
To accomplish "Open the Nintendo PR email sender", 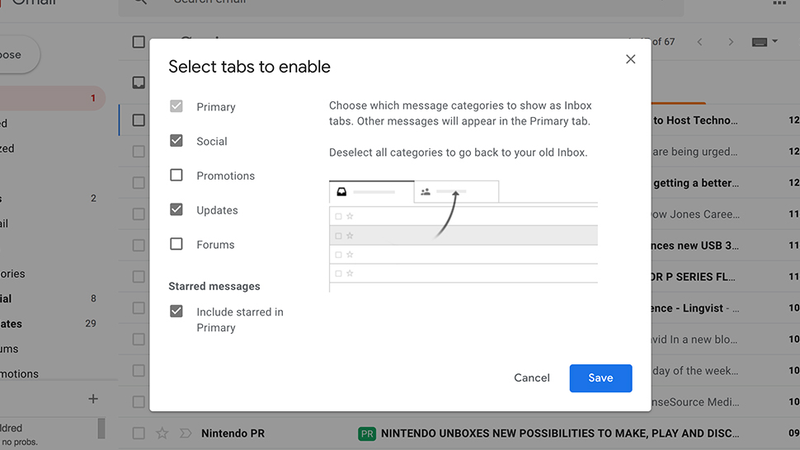I will pos(233,433).
